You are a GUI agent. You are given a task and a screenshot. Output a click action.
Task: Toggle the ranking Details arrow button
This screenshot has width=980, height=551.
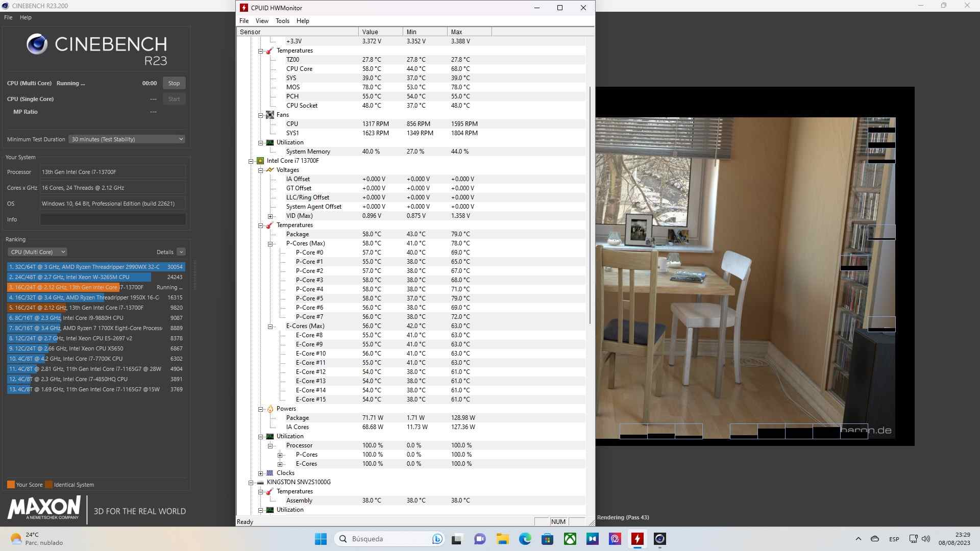click(181, 252)
